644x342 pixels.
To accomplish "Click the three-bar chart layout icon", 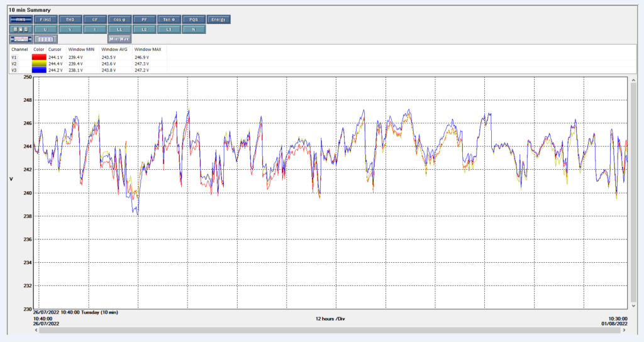I will click(x=21, y=30).
